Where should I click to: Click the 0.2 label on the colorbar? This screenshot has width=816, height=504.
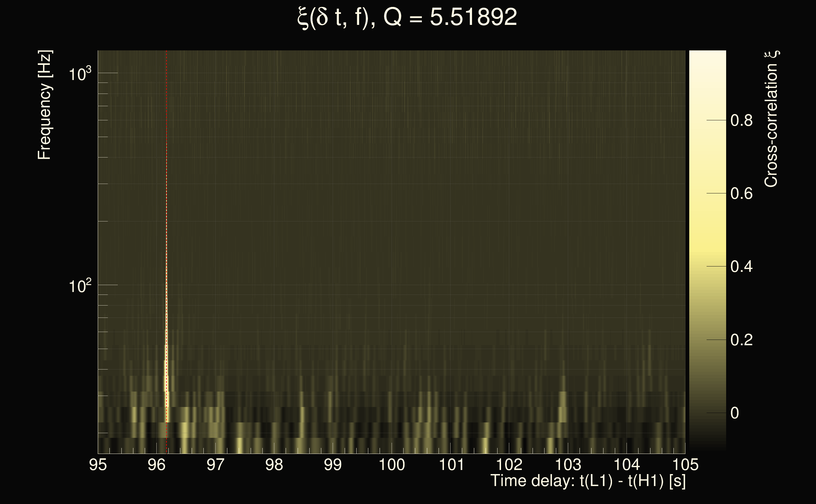click(x=741, y=340)
